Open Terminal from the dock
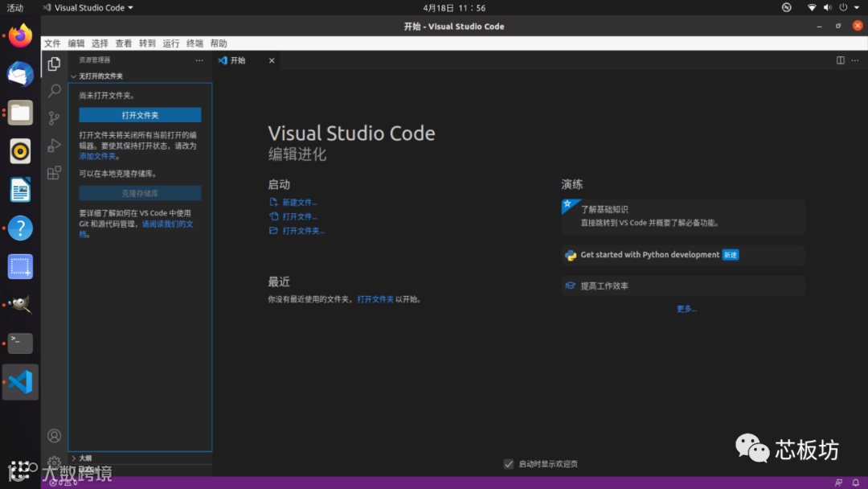The width and height of the screenshot is (868, 489). coord(20,343)
